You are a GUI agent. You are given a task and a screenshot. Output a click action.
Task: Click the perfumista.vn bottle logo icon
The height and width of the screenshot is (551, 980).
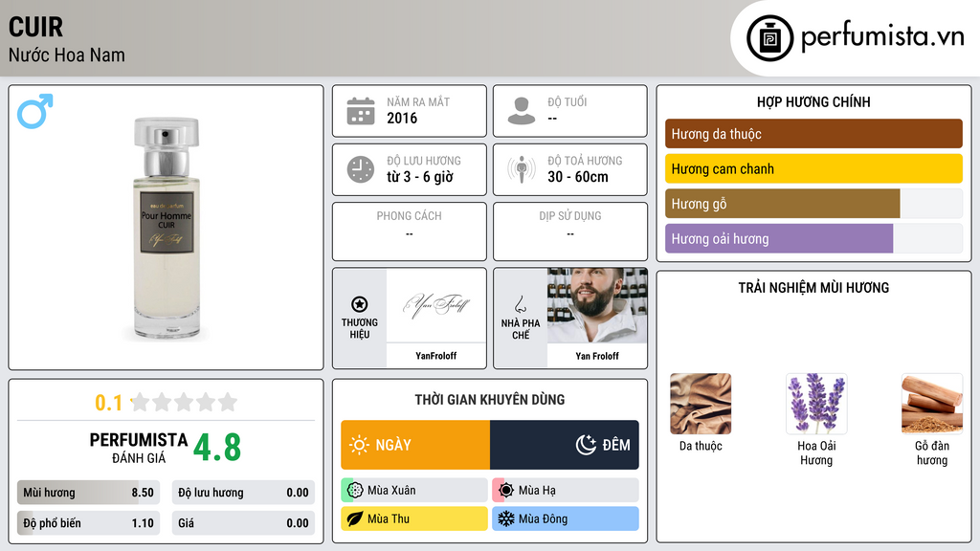(769, 38)
